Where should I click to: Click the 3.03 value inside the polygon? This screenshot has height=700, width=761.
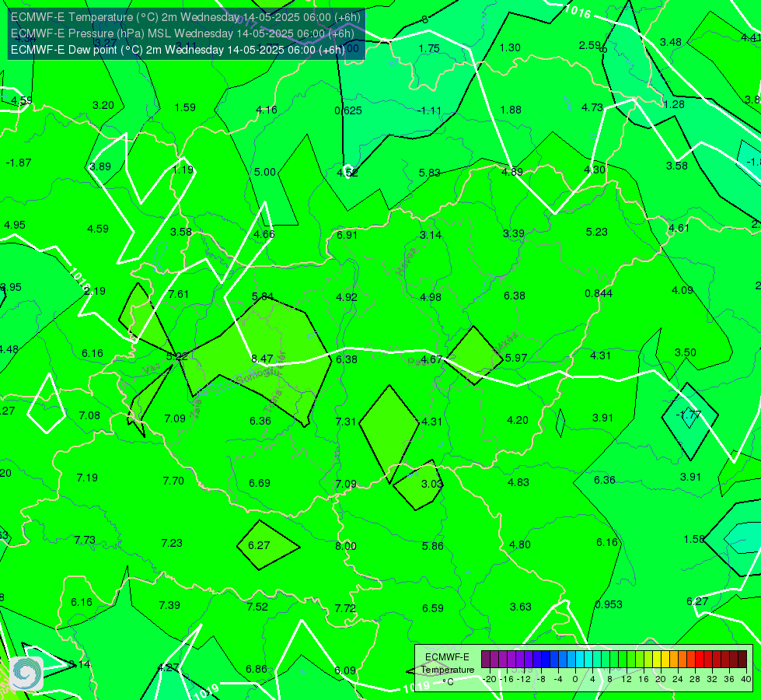(x=431, y=484)
